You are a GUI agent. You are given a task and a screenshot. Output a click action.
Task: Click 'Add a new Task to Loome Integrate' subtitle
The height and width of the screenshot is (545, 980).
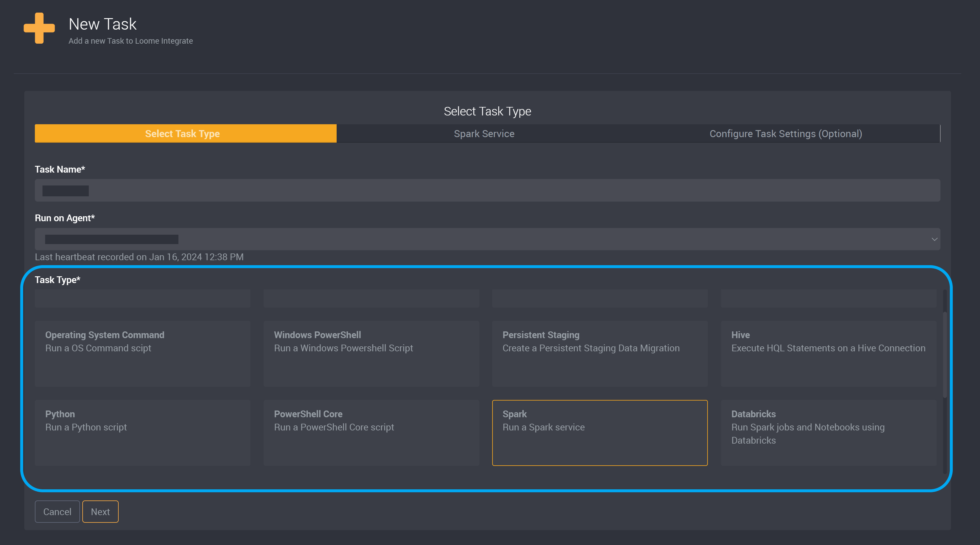pyautogui.click(x=130, y=41)
